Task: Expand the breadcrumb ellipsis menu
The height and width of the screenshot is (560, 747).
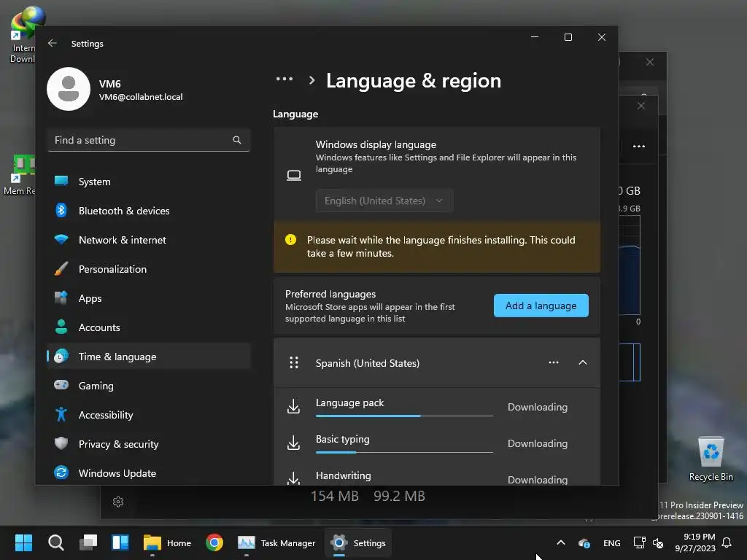Action: [285, 79]
